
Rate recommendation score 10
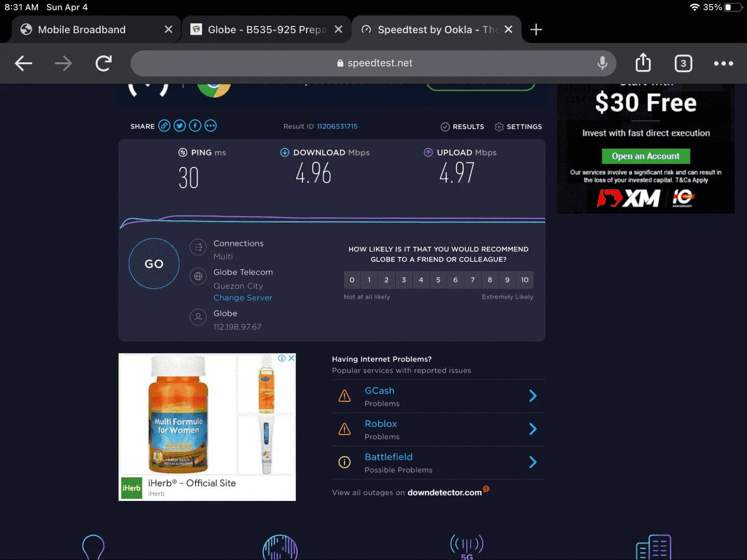tap(525, 280)
